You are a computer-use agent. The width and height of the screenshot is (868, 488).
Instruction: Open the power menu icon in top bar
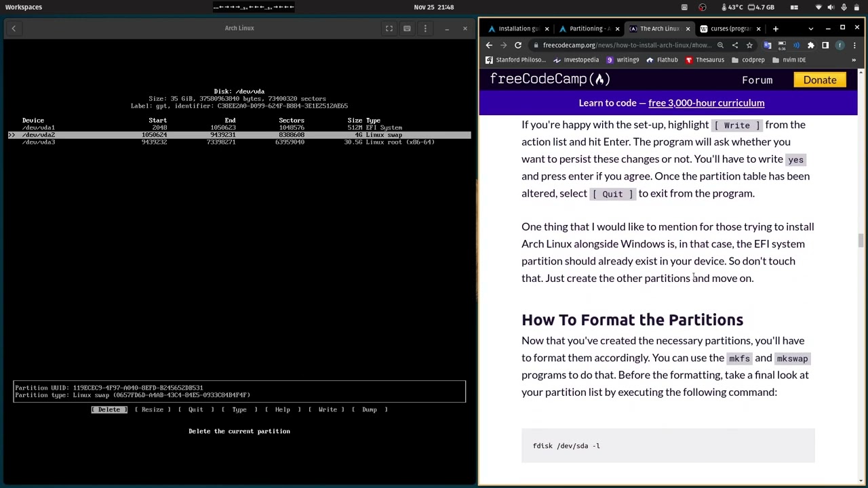coord(856,7)
